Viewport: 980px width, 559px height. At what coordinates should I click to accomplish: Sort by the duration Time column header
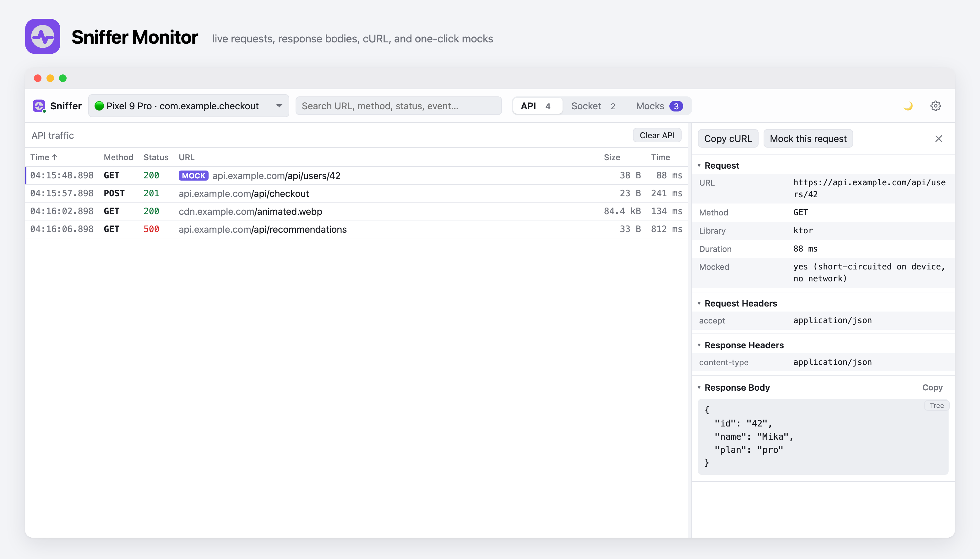click(660, 157)
